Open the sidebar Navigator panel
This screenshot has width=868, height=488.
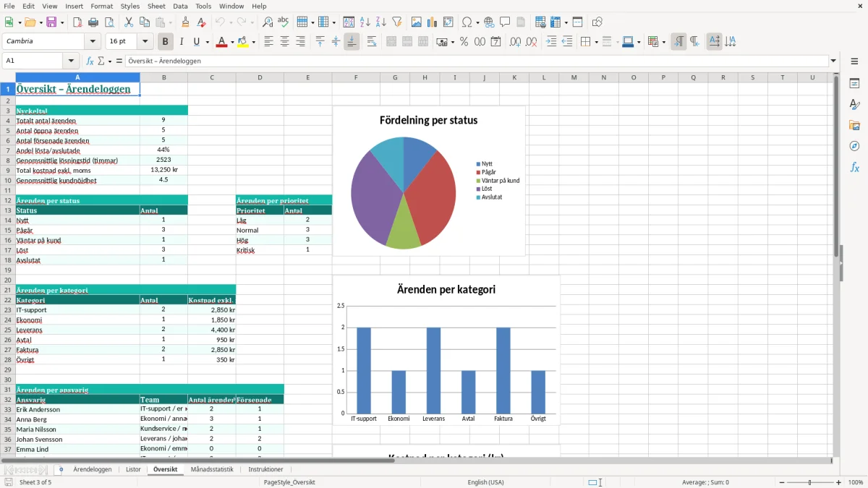[854, 147]
